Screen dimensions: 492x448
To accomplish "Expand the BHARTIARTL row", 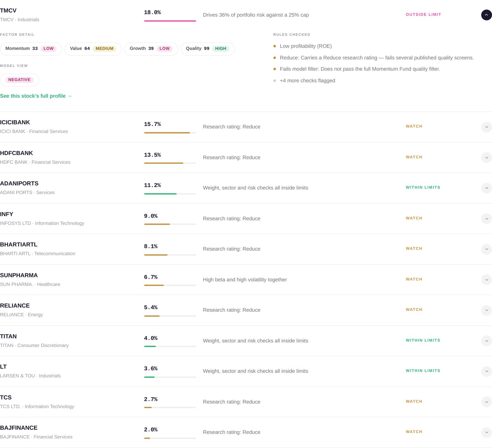I will click(486, 249).
